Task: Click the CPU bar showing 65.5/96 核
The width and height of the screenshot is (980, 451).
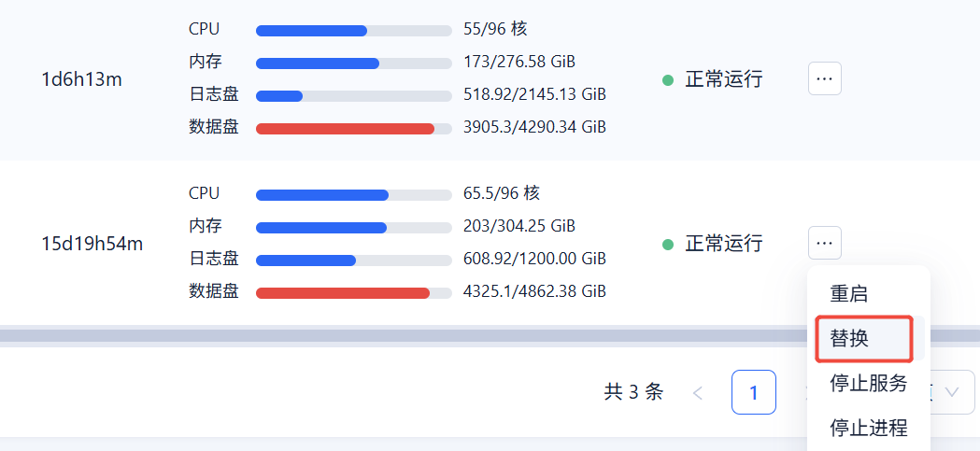Action: point(353,194)
